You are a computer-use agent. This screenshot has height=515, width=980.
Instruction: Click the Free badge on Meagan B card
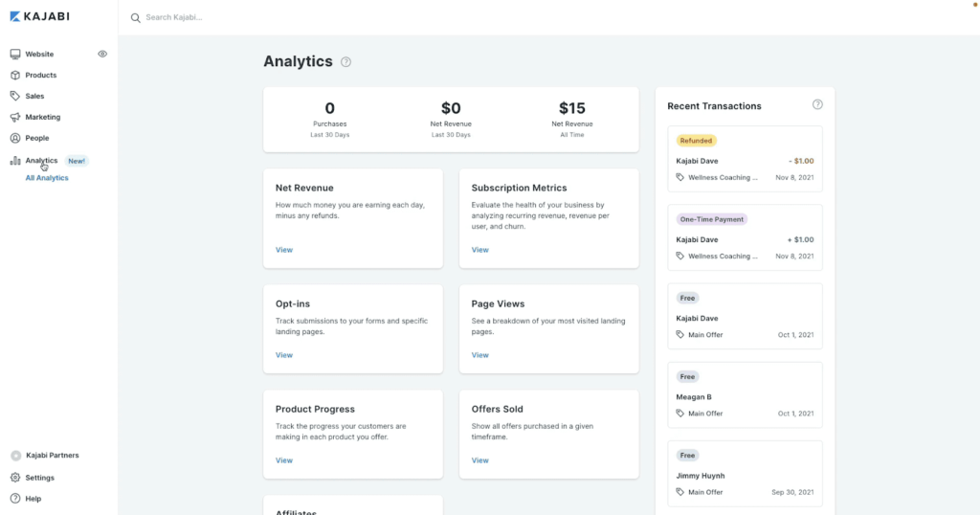point(687,377)
